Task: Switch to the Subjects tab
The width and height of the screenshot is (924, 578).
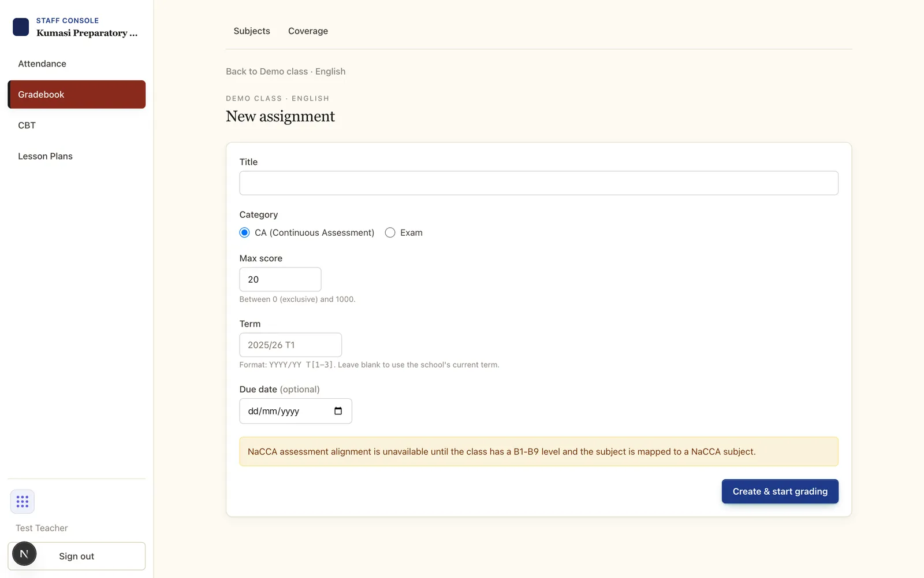Action: tap(252, 31)
